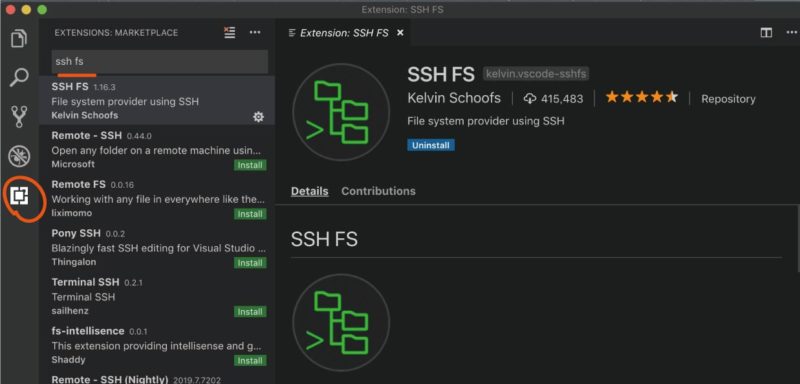The height and width of the screenshot is (384, 800).
Task: Open the editor more actions ellipsis
Action: [x=791, y=33]
